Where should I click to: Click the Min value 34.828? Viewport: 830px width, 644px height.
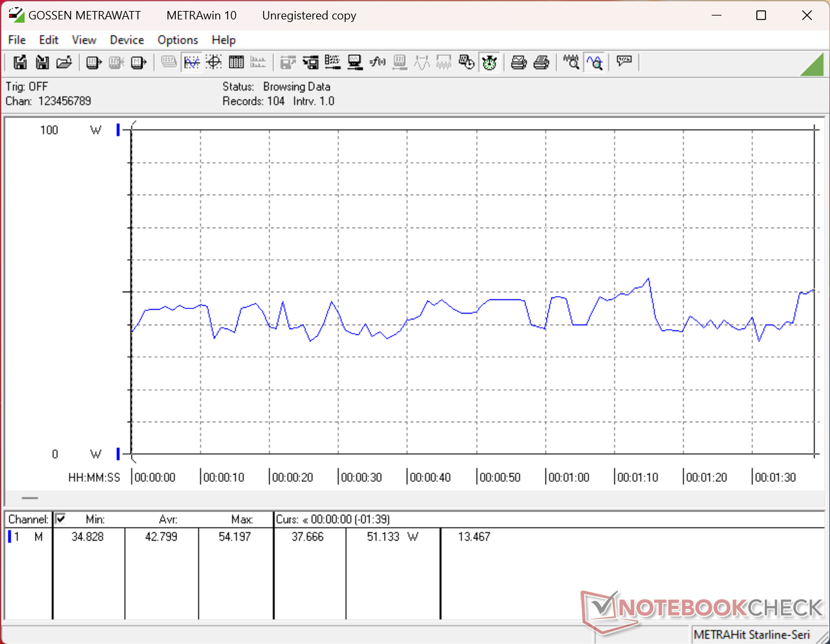pos(87,537)
